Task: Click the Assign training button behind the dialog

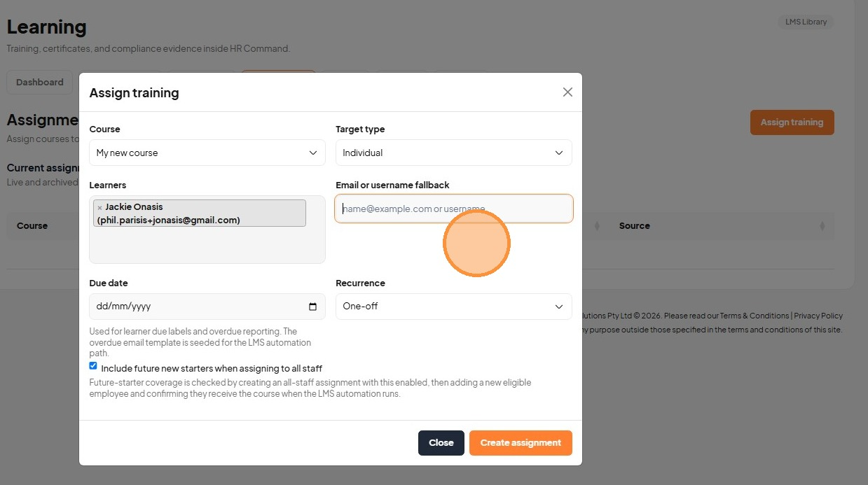Action: click(792, 122)
